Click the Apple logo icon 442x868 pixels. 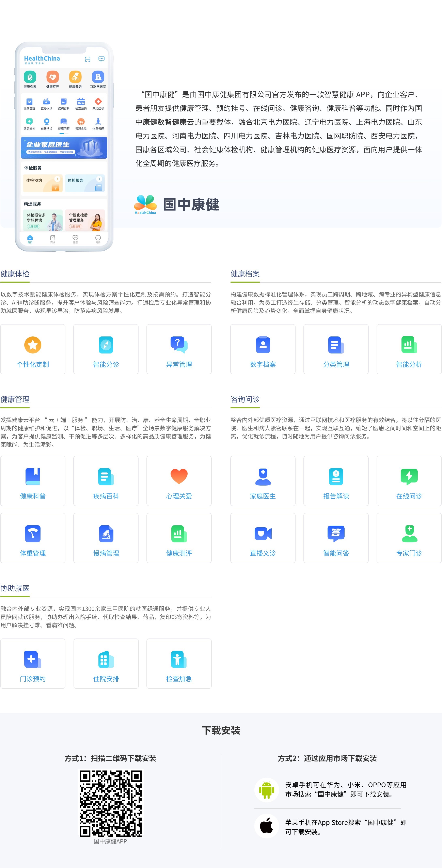(x=267, y=826)
